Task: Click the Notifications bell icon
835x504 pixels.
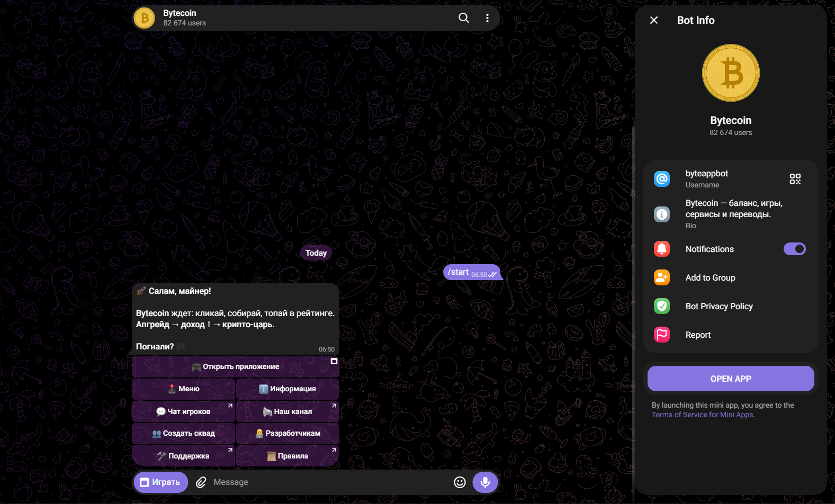Action: tap(662, 249)
